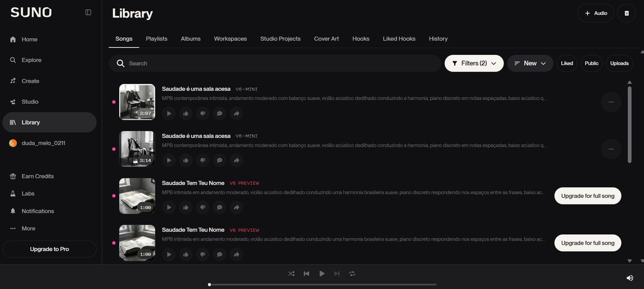
Task: Comment on the 3:07 Saudade é uma sala acesa
Action: 220,114
